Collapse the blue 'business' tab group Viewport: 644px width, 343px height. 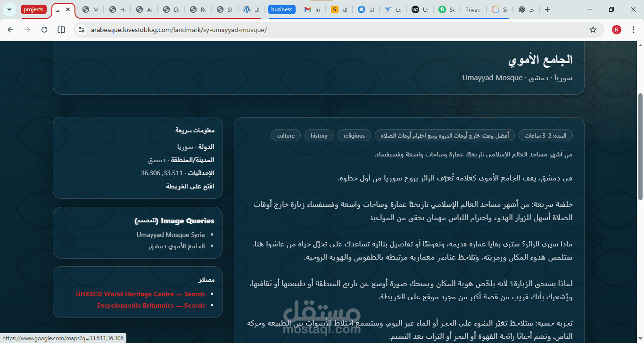(x=282, y=9)
